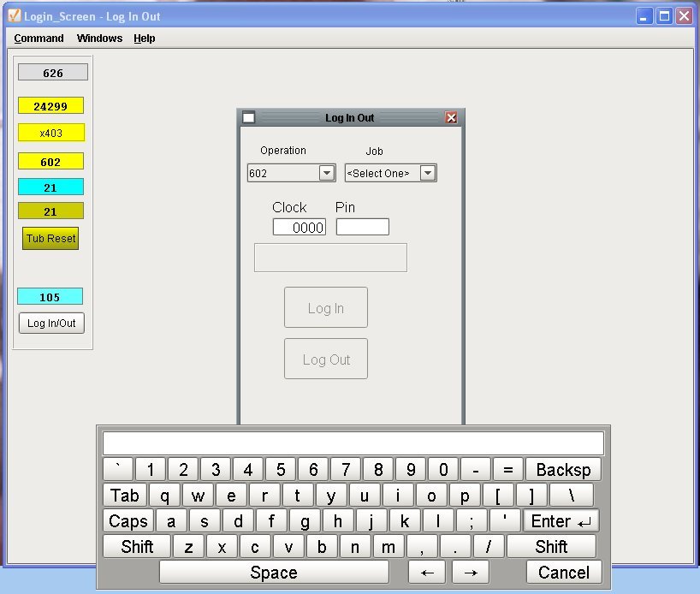Click the olive 21 indicator
The image size is (700, 594).
click(x=50, y=211)
